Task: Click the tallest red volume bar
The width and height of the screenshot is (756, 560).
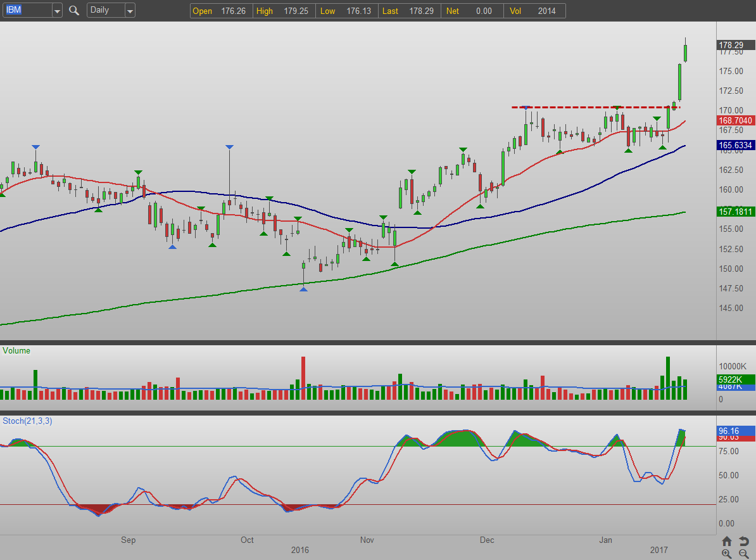Action: 303,378
